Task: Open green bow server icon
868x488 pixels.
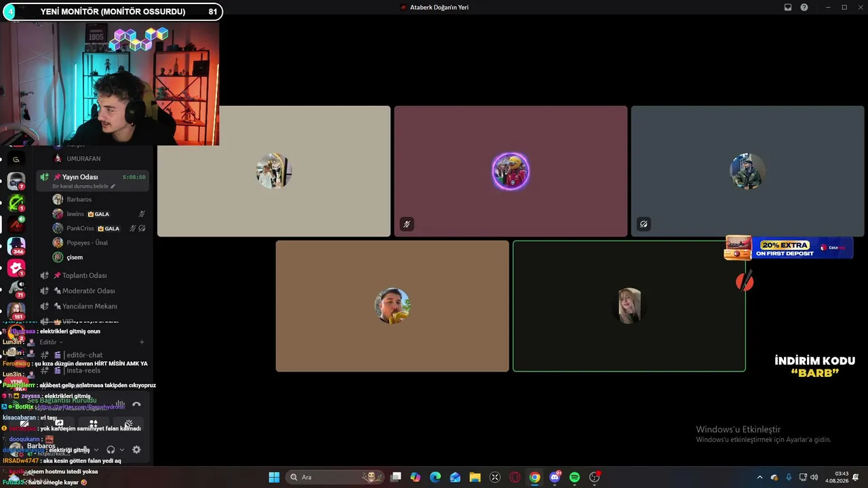Action: point(16,202)
